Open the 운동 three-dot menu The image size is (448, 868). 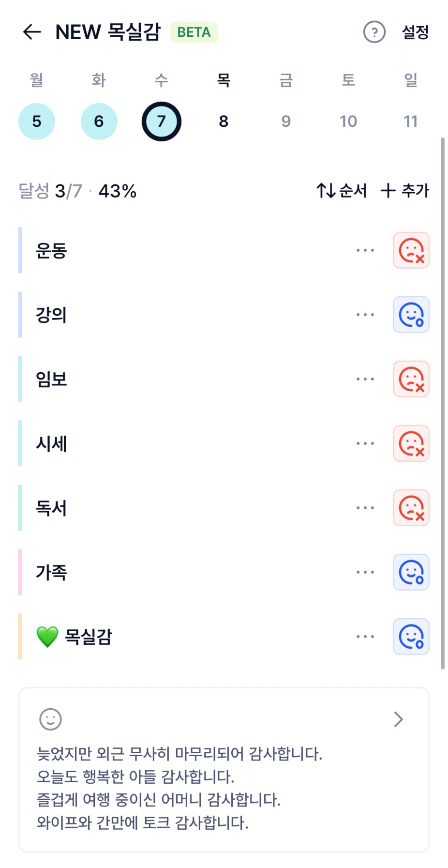365,250
